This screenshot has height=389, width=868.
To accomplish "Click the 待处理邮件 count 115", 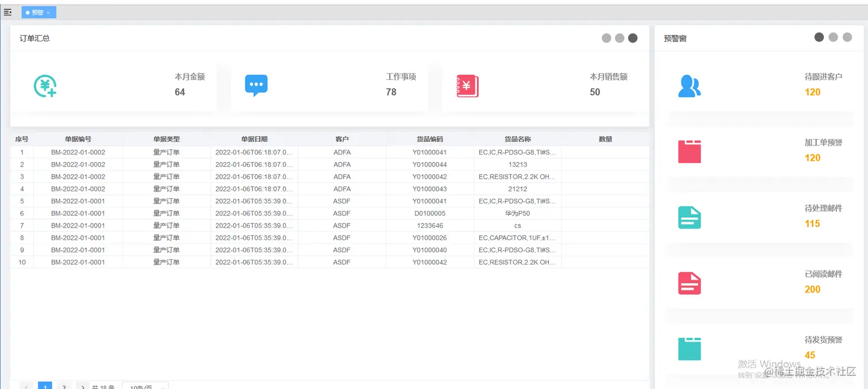I will point(812,224).
